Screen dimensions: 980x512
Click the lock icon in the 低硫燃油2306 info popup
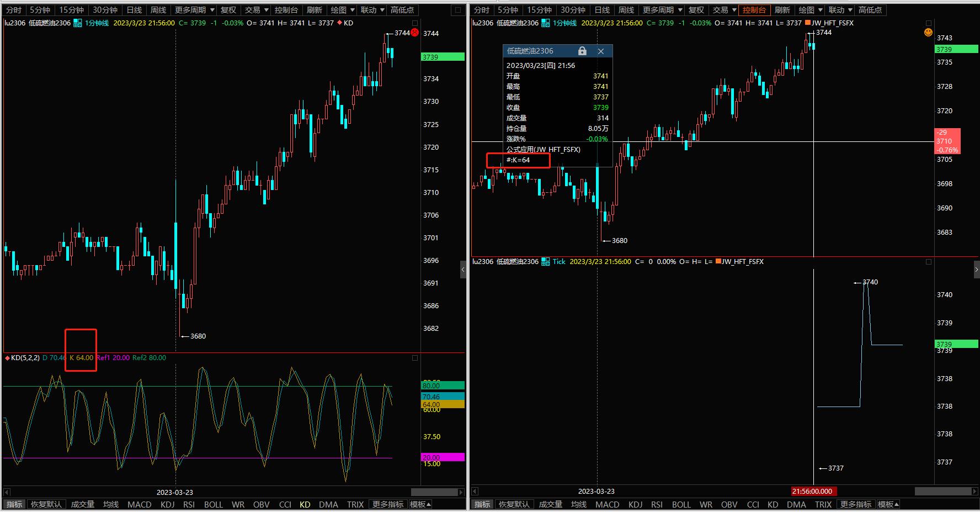coord(582,51)
